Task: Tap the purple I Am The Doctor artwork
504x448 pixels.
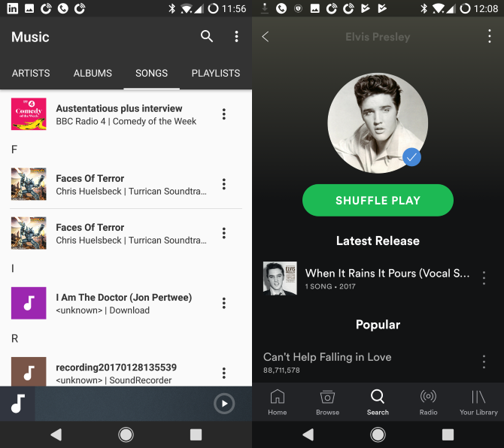Action: (x=29, y=303)
